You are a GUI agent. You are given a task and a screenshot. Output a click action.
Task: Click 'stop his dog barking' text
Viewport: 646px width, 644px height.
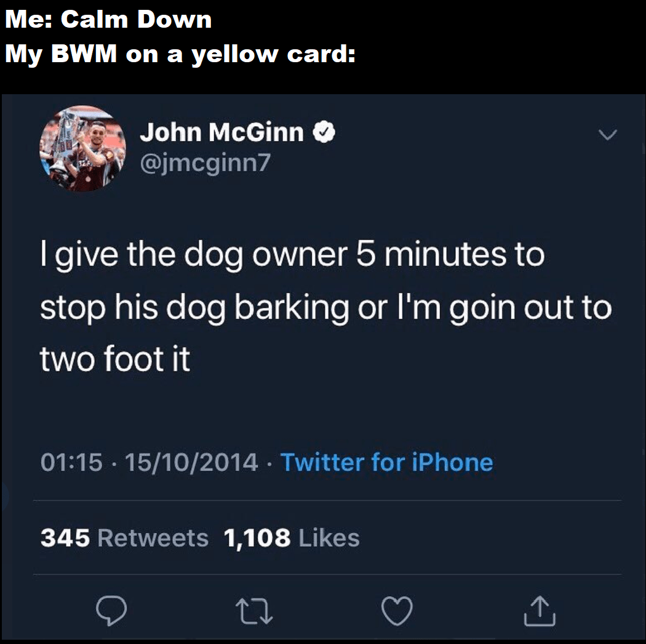pos(194,309)
